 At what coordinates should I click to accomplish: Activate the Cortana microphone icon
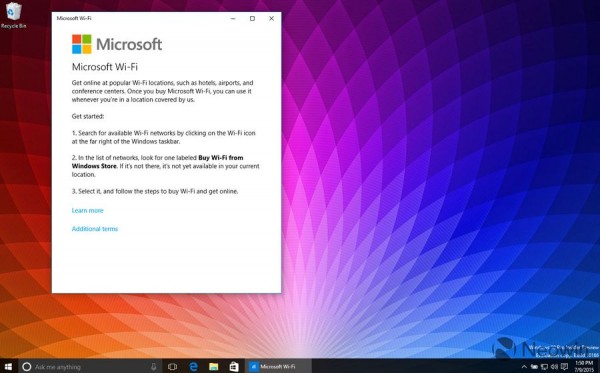tap(153, 366)
